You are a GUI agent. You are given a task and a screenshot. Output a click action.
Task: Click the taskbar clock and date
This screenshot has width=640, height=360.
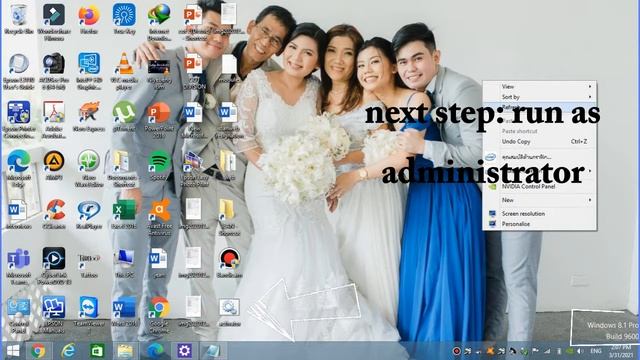tap(620, 351)
